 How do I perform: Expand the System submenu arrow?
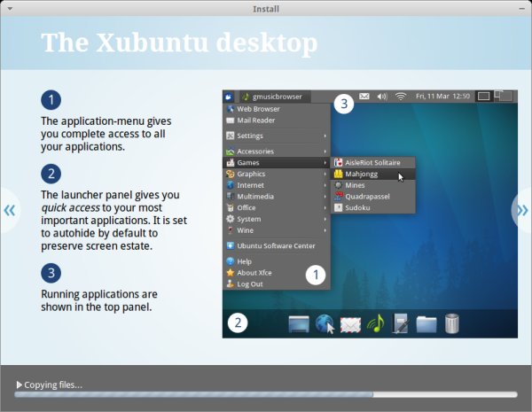coord(325,219)
